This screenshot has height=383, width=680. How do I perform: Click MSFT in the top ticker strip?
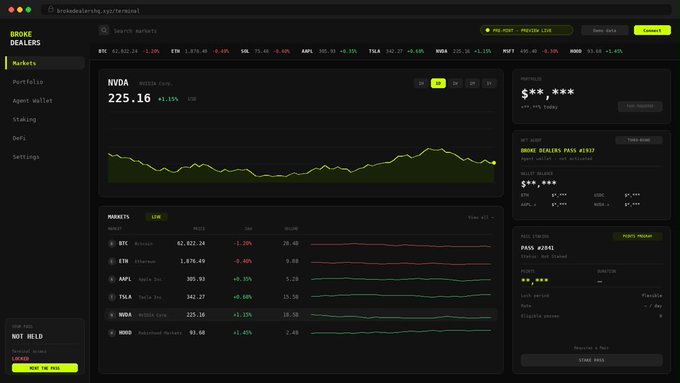[531, 51]
